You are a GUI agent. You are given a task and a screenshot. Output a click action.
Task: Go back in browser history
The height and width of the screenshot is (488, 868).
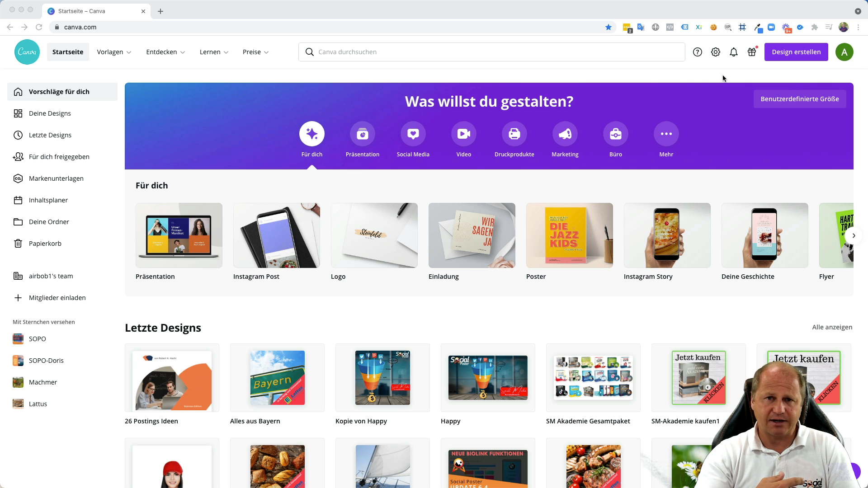click(10, 27)
